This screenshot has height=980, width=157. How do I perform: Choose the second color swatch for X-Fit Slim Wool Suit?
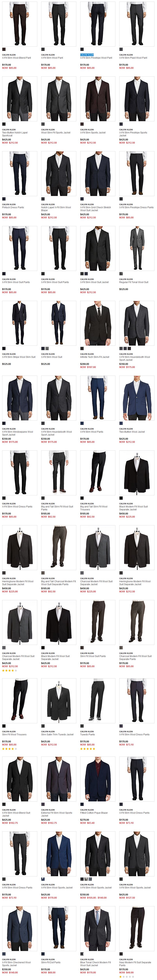(x=47, y=348)
